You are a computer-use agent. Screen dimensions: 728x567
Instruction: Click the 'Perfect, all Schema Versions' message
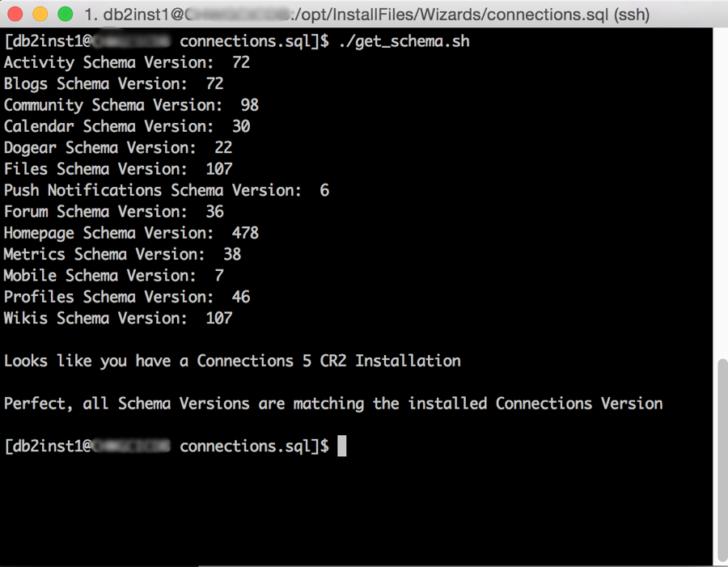pyautogui.click(x=333, y=404)
